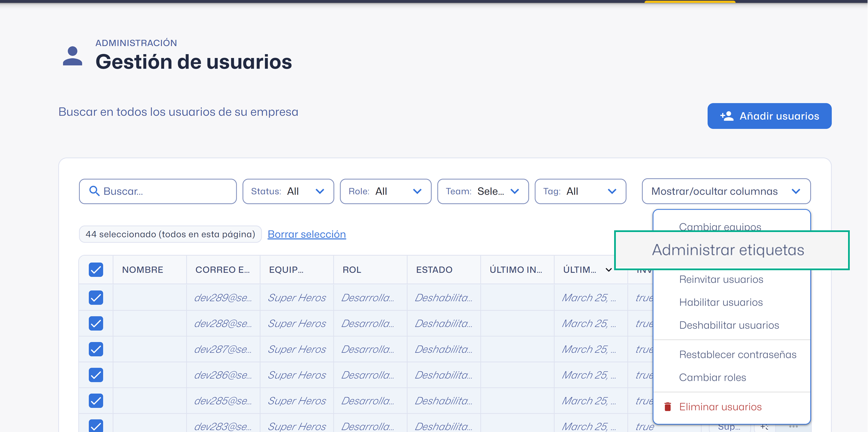Click the dev288@se... email cell
Image resolution: width=868 pixels, height=432 pixels.
223,324
